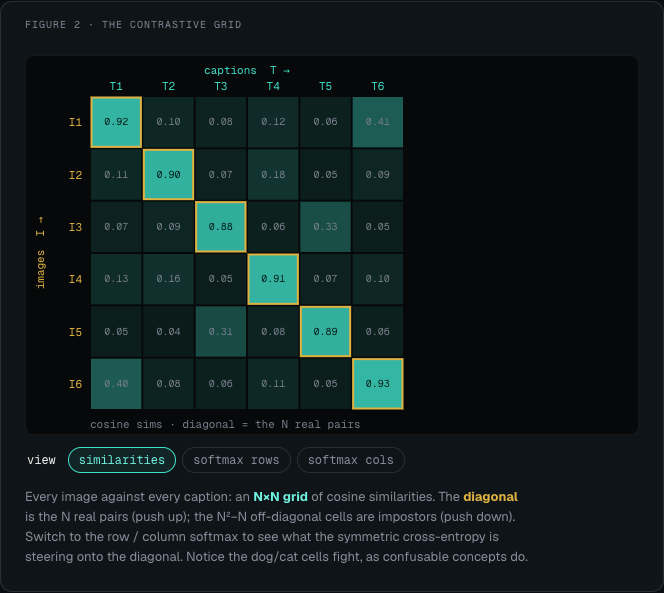Switch view to softmax cols

(x=351, y=460)
